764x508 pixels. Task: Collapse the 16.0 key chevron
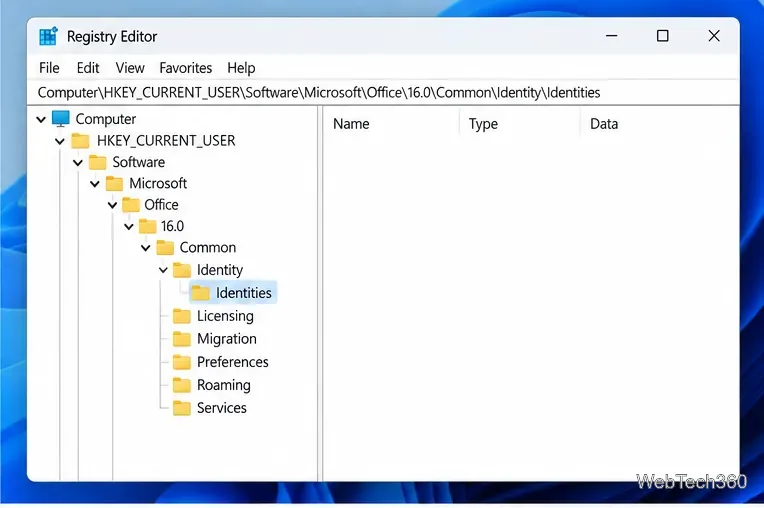pyautogui.click(x=129, y=227)
